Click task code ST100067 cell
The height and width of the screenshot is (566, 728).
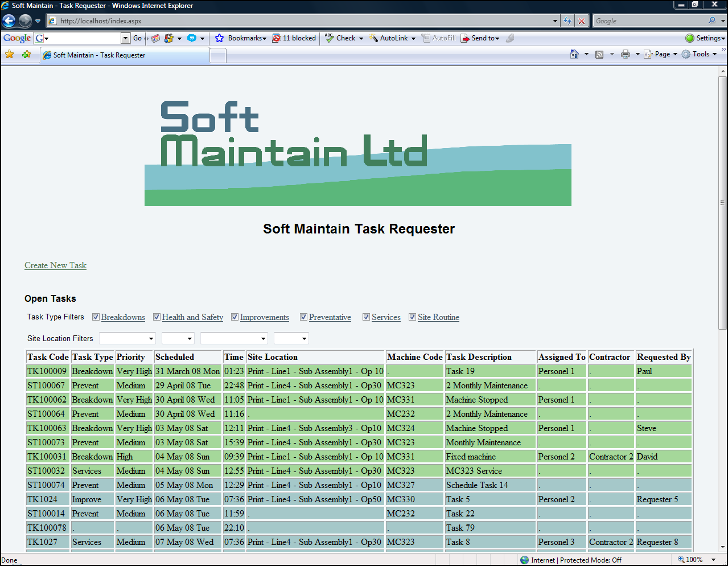[48, 385]
